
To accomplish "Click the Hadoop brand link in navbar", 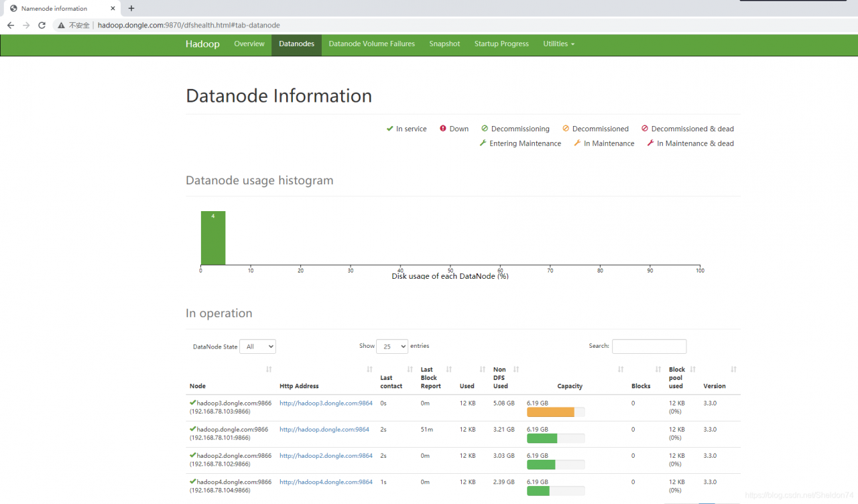I will pos(202,44).
